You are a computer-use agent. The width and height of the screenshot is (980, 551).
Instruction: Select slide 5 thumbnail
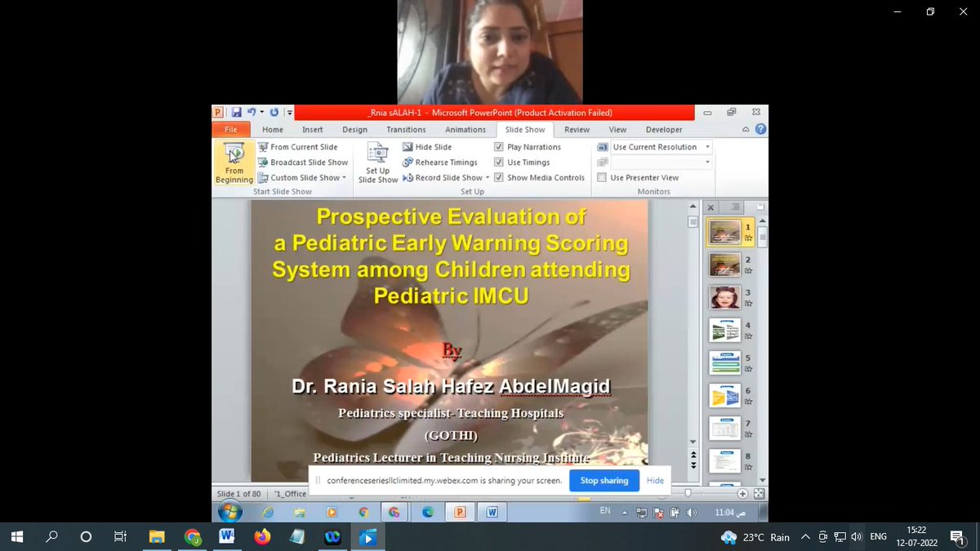click(x=724, y=362)
